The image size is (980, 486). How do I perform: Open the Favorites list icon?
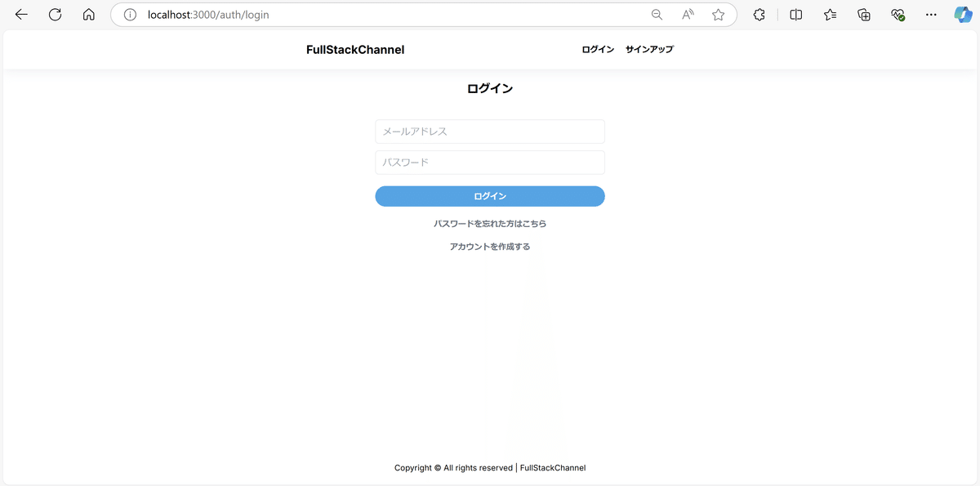[x=831, y=15]
